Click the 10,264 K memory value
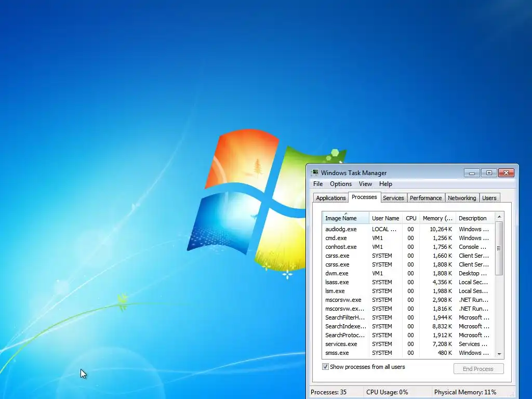This screenshot has height=399, width=532. click(x=441, y=229)
